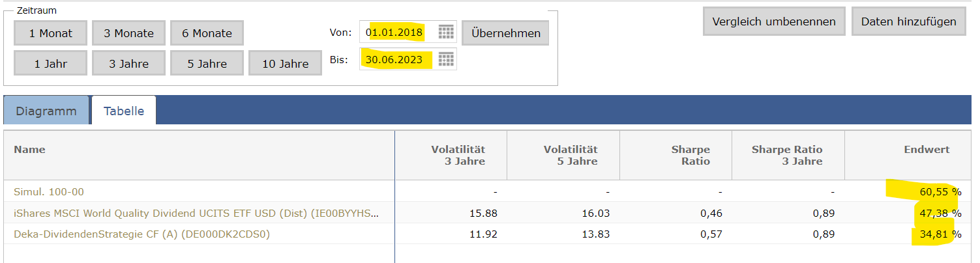This screenshot has width=980, height=263.
Task: Switch to the Diagramm tab
Action: click(46, 111)
